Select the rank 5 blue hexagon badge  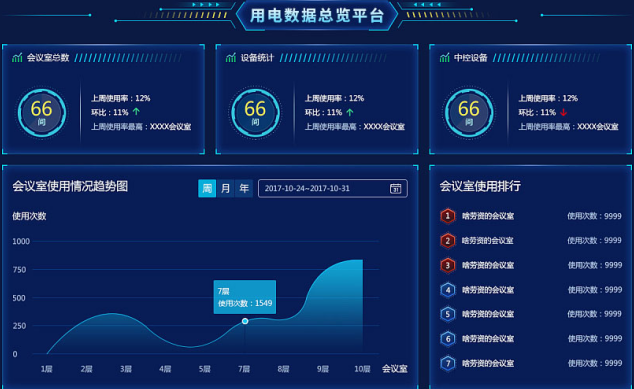[x=448, y=314]
